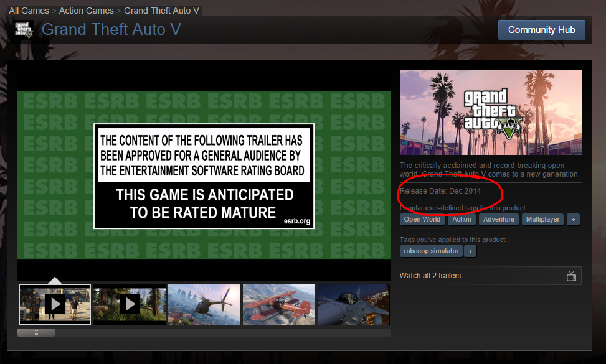Image resolution: width=606 pixels, height=364 pixels.
Task: Click plus button beside robocop simulator tag
Action: tap(470, 251)
